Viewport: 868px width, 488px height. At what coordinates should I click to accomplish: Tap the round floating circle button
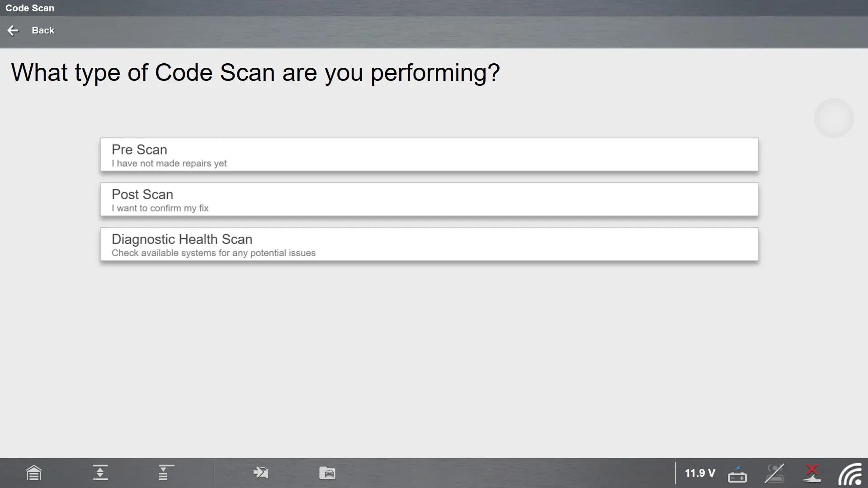point(833,118)
